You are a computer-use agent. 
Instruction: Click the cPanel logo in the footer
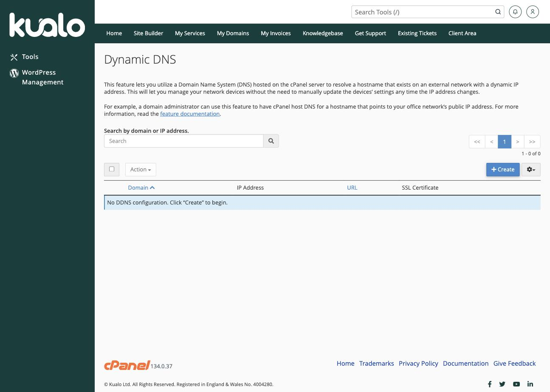[127, 365]
